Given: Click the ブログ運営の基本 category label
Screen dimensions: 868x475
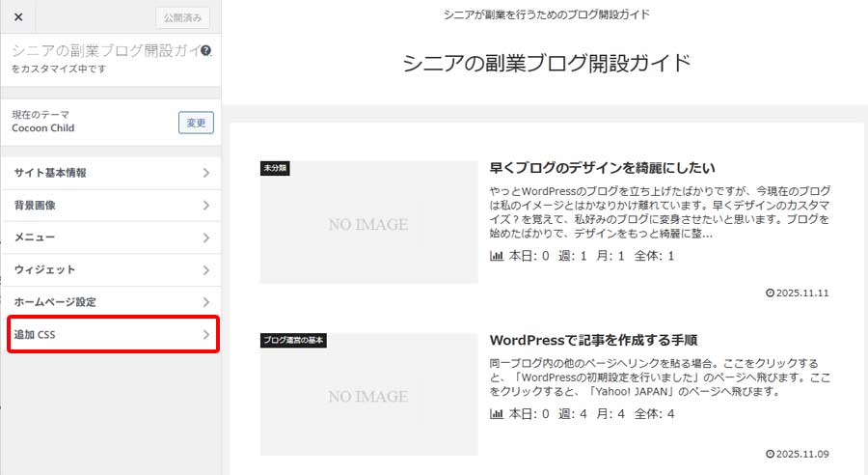Looking at the screenshot, I should (293, 341).
